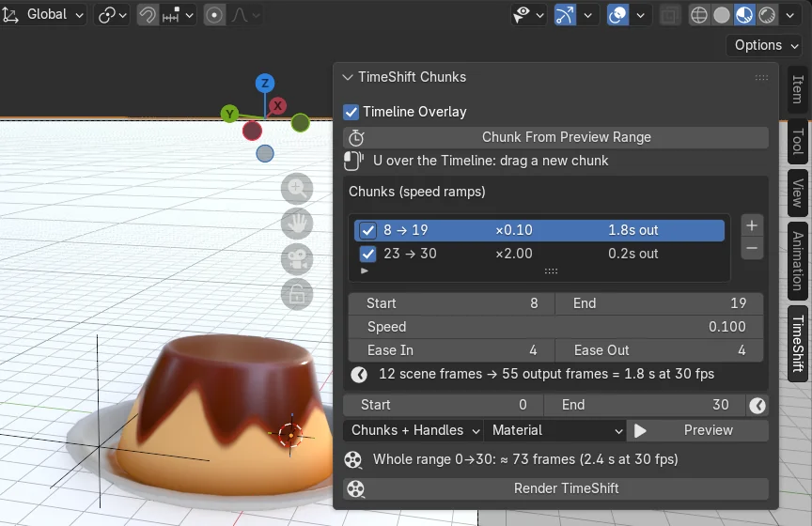Click the Render TimeShift button
This screenshot has width=812, height=526.
click(555, 488)
